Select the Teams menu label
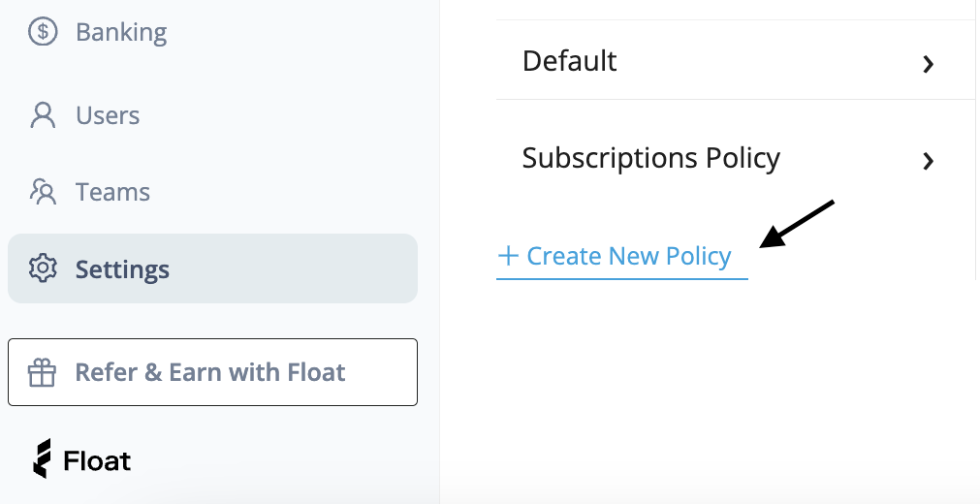This screenshot has height=504, width=980. [112, 192]
